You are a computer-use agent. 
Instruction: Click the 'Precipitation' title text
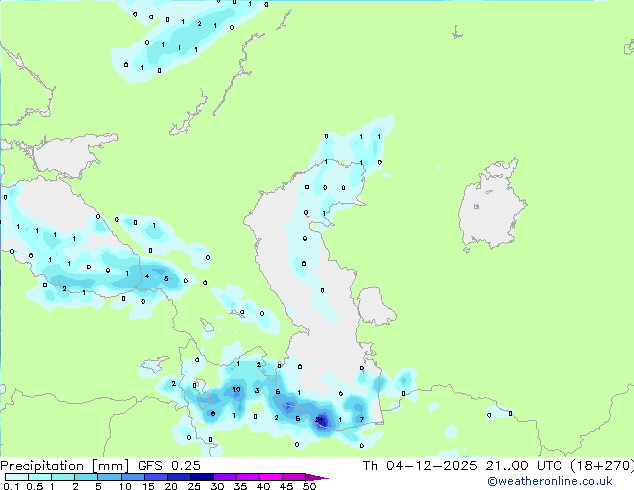[42, 466]
